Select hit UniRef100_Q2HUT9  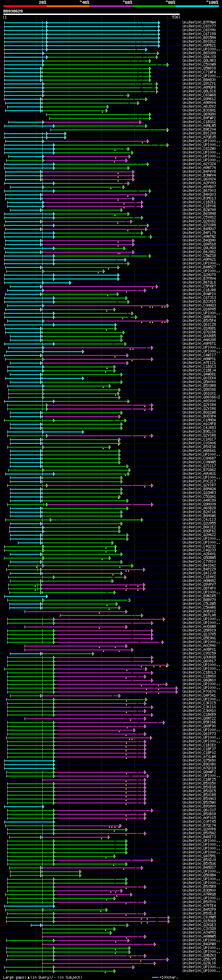pyautogui.click(x=199, y=275)
